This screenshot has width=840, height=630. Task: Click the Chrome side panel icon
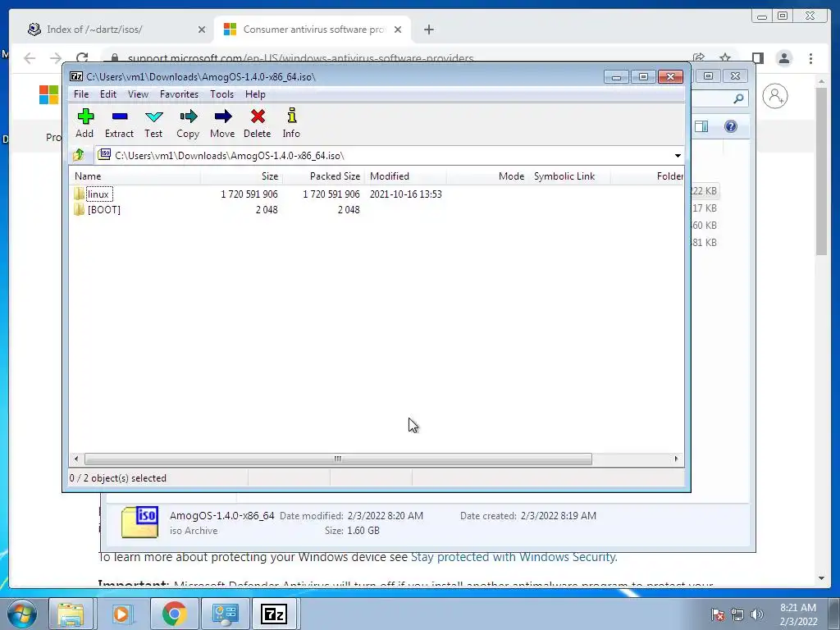click(757, 58)
